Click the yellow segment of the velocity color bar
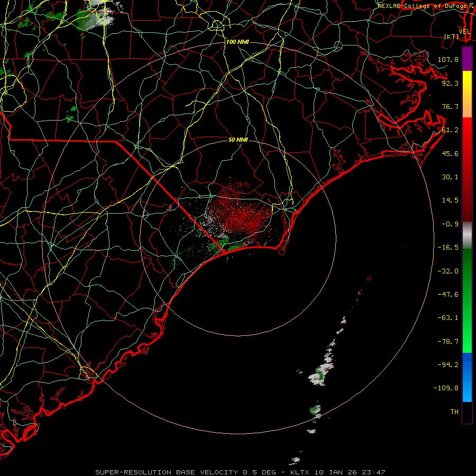476x476 pixels. [467, 94]
